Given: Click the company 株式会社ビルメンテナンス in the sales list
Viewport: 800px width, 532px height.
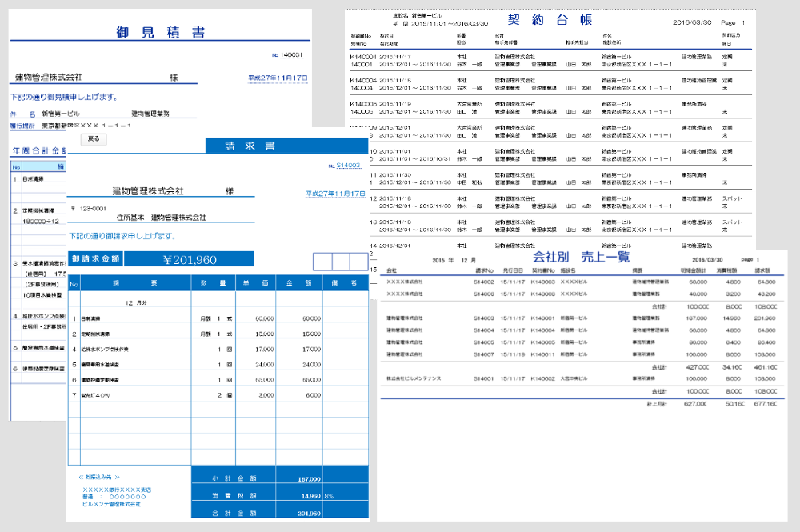Looking at the screenshot, I should tap(414, 378).
